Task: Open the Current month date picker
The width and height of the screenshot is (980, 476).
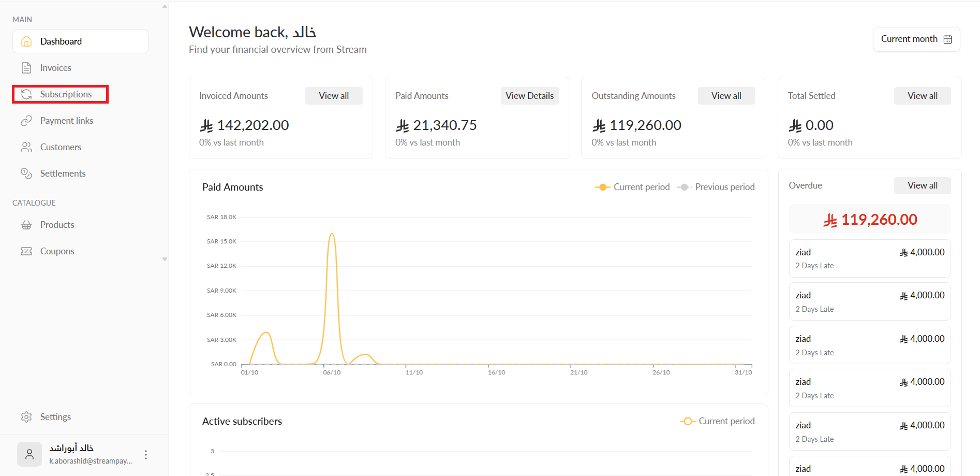Action: 916,39
